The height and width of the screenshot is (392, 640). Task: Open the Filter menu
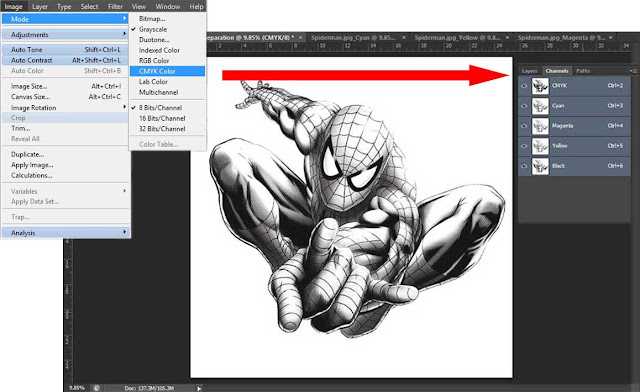(116, 7)
